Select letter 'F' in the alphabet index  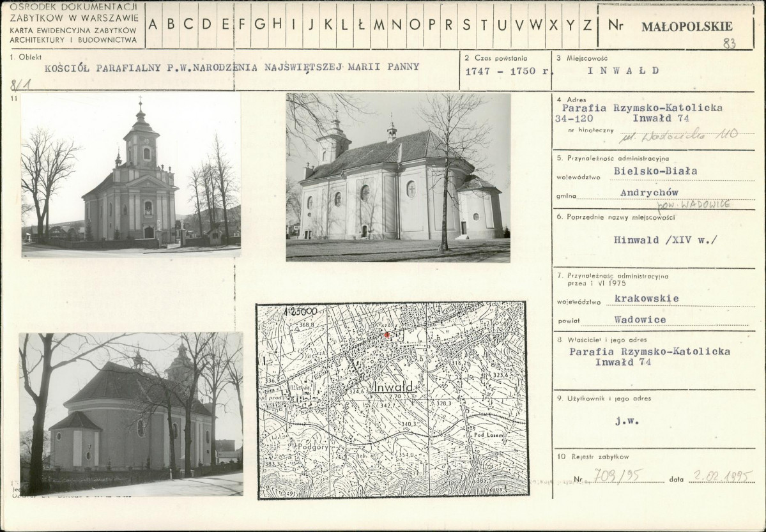[242, 24]
